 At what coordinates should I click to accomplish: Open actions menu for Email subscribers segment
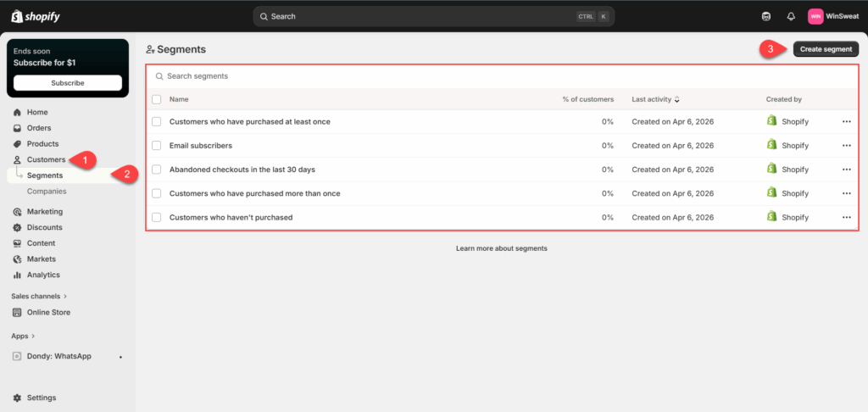[846, 146]
